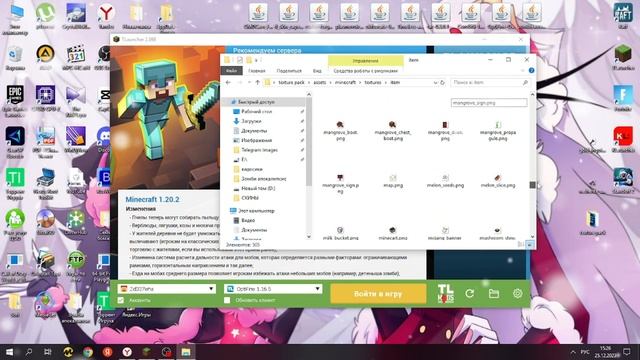The image size is (640, 360).
Task: Open the File tab in Explorer ribbon
Action: [231, 71]
